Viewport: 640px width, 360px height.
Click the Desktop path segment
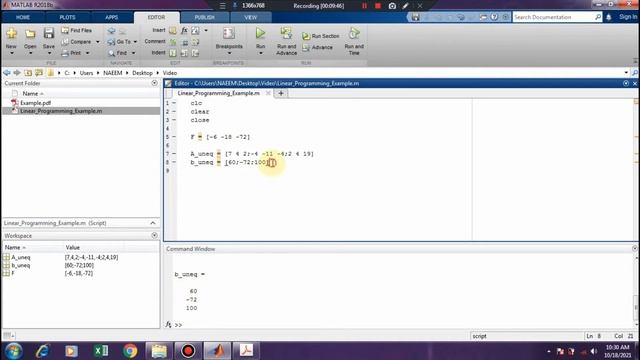[142, 73]
